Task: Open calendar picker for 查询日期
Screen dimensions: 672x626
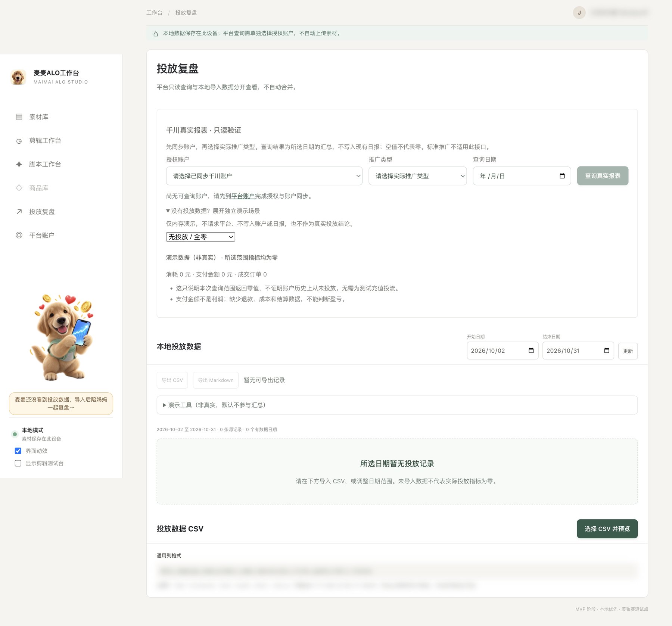Action: pos(562,176)
